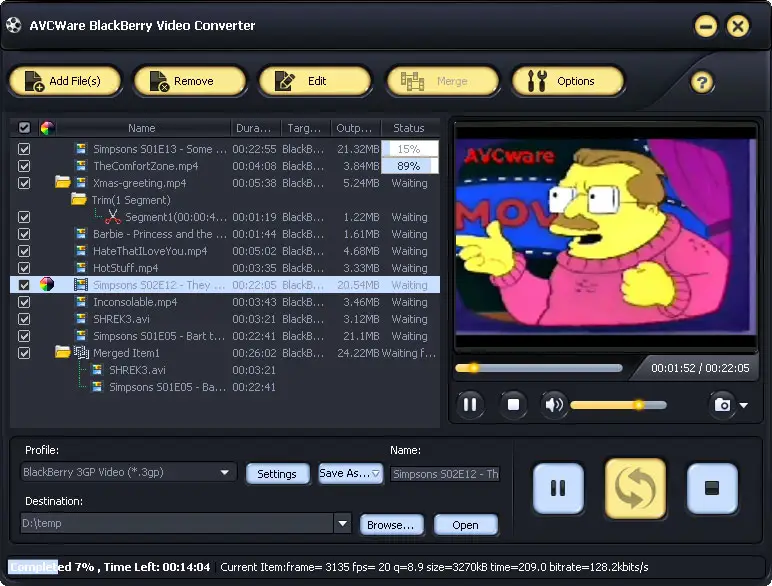Click the Merge button
Viewport: 772px width, 586px height.
coord(443,81)
